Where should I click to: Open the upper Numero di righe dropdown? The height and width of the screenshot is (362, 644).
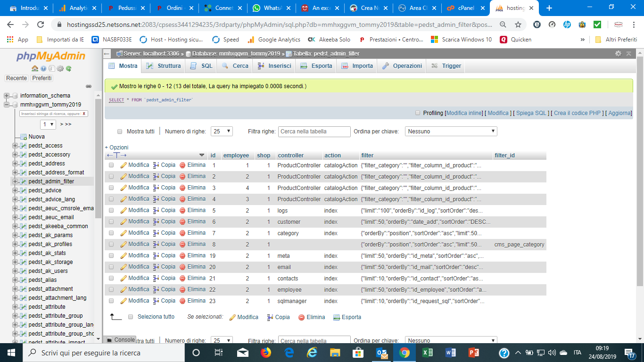222,132
